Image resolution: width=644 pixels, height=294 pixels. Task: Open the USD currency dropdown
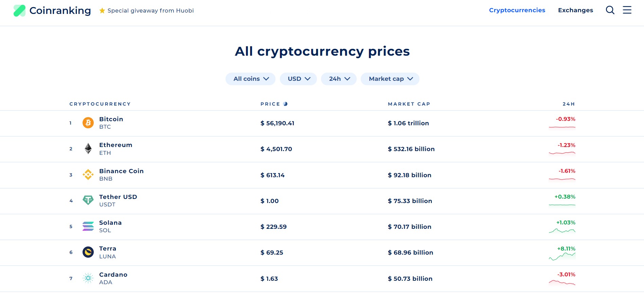[298, 79]
